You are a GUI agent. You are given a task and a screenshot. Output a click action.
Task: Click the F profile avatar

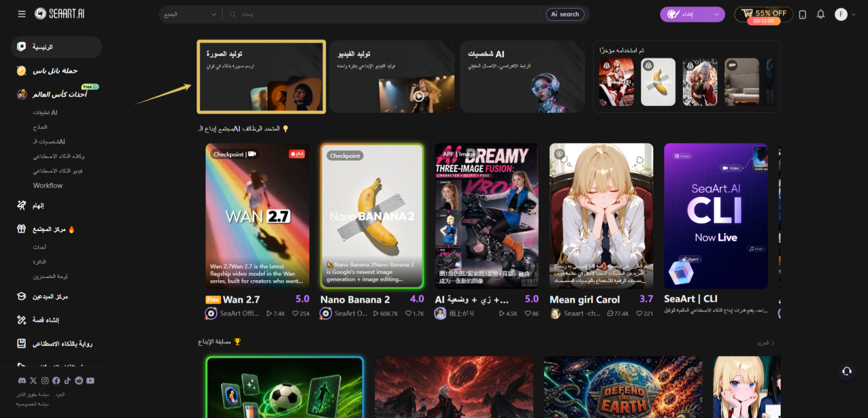(841, 14)
